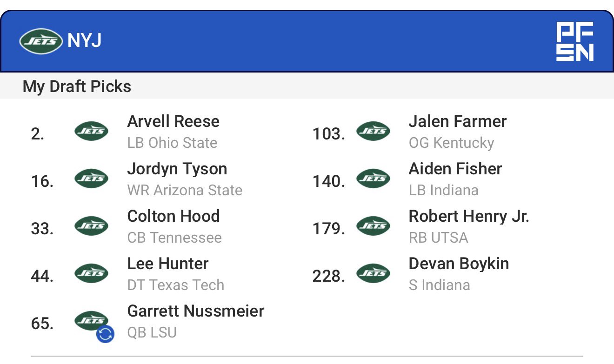Click the My Draft Picks section heading
614x364 pixels.
click(x=77, y=86)
